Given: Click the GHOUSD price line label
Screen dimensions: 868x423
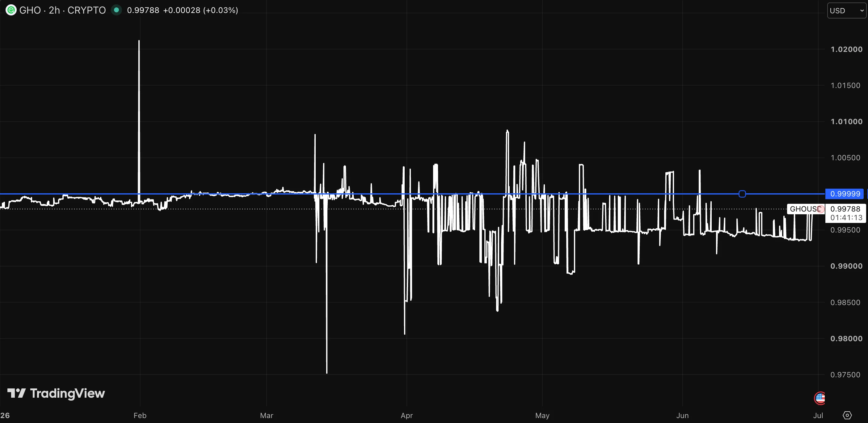Looking at the screenshot, I should [x=805, y=209].
